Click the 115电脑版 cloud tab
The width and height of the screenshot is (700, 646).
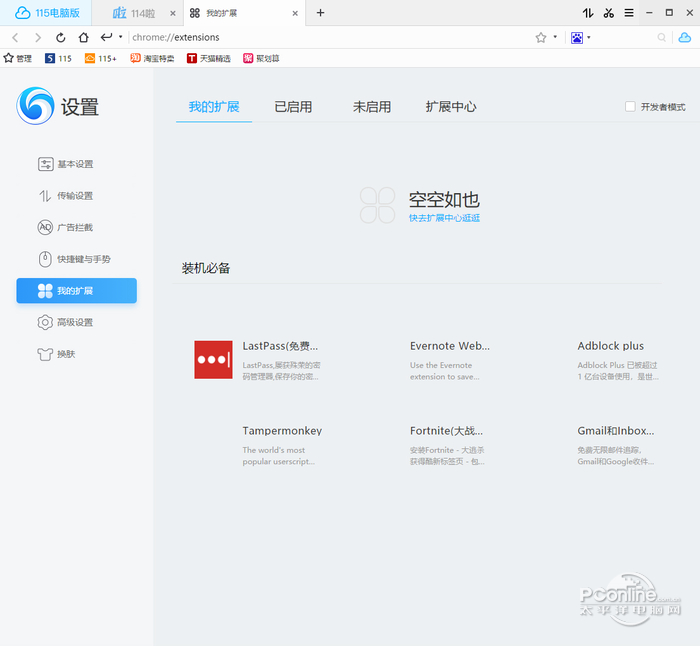click(46, 13)
